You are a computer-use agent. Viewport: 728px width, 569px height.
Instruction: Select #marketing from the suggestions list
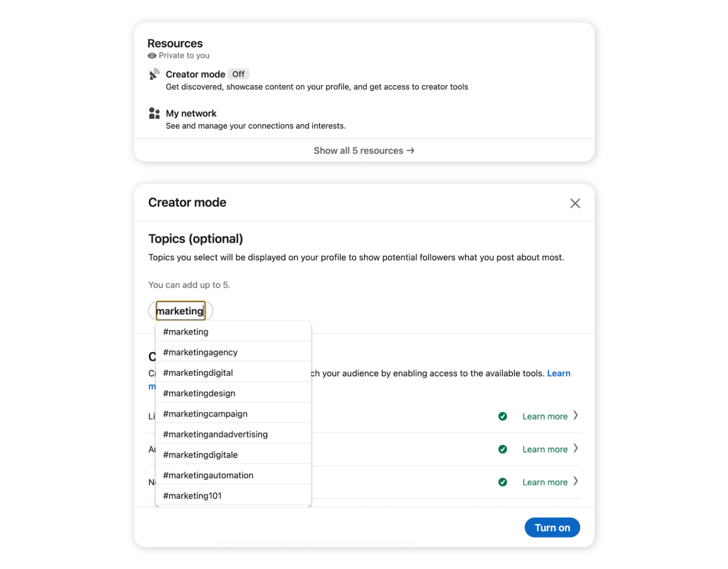[185, 331]
